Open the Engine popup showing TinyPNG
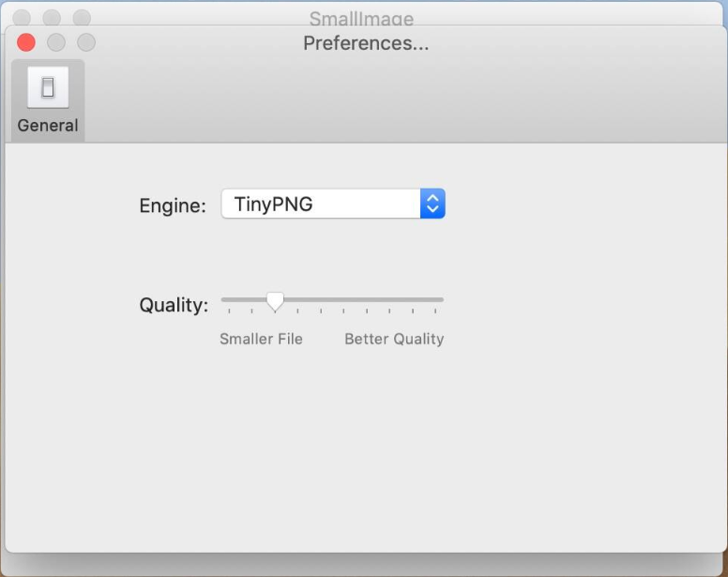 click(333, 204)
